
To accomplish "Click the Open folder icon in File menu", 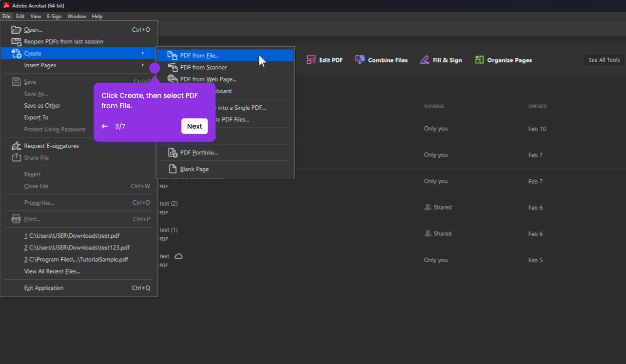I will [17, 30].
